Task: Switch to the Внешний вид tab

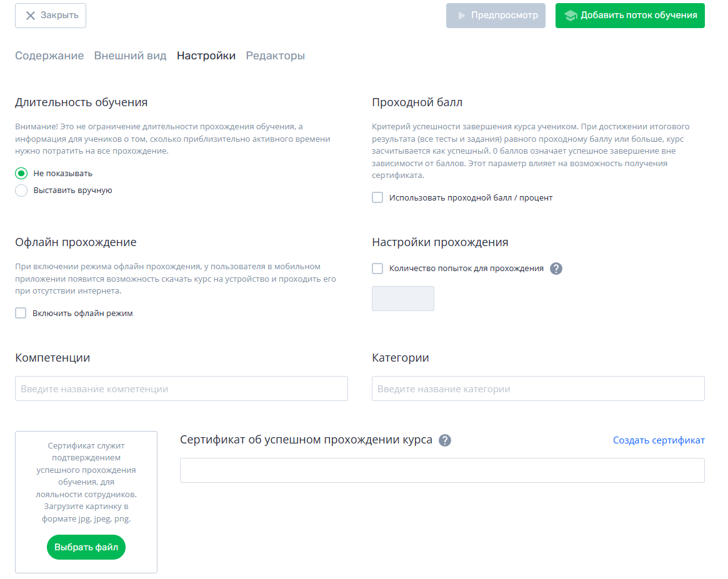Action: [x=130, y=56]
